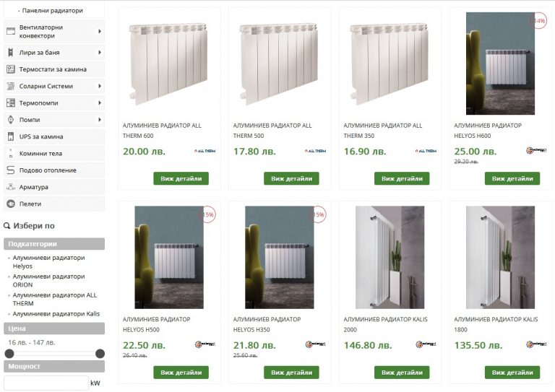The image size is (555, 392).
Task: Click the Помпи category icon
Action: [11, 120]
